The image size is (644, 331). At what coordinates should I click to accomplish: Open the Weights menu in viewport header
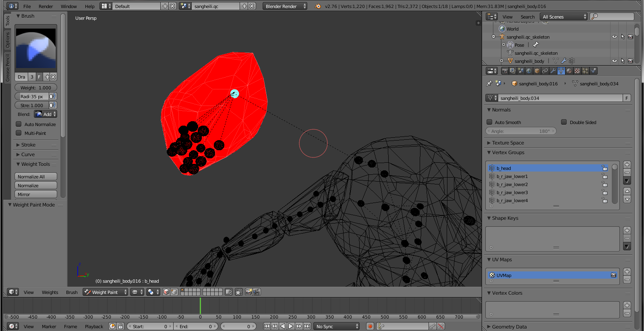[50, 292]
